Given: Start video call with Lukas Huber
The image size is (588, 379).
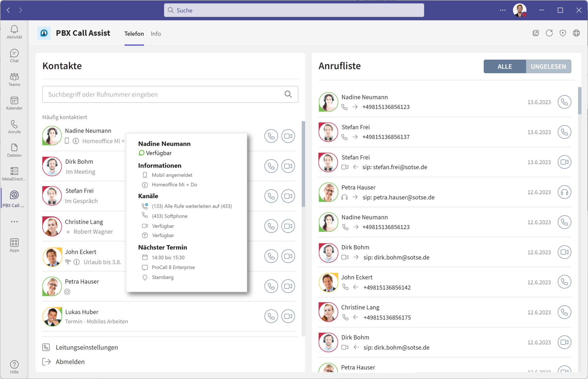Looking at the screenshot, I should click(288, 316).
